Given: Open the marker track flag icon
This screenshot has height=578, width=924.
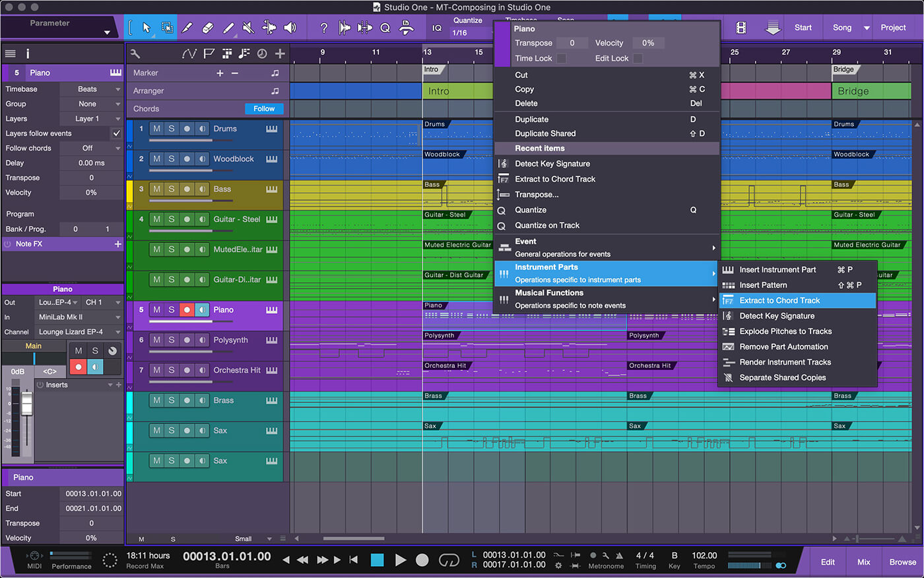Looking at the screenshot, I should tap(209, 54).
